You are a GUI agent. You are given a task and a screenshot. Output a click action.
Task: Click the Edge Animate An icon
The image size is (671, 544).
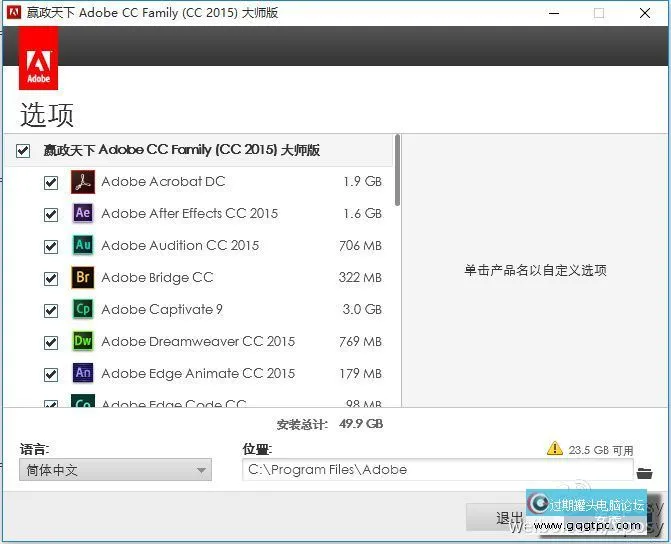tap(83, 373)
